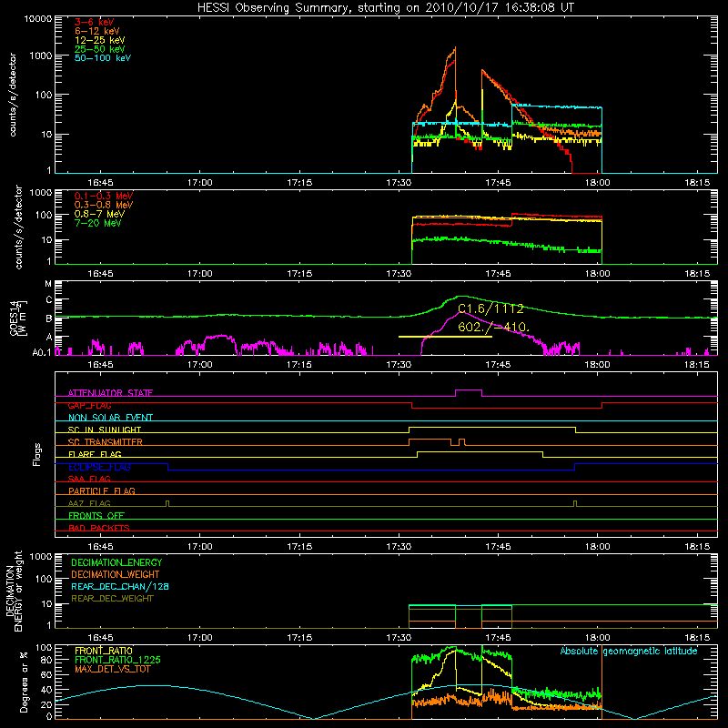This screenshot has height=728, width=728.
Task: Click the 17:00 tick under the GOES panel
Action: pyautogui.click(x=199, y=365)
